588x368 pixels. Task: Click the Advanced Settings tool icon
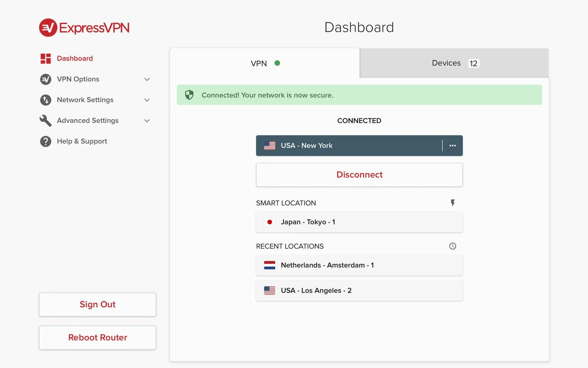coord(45,120)
